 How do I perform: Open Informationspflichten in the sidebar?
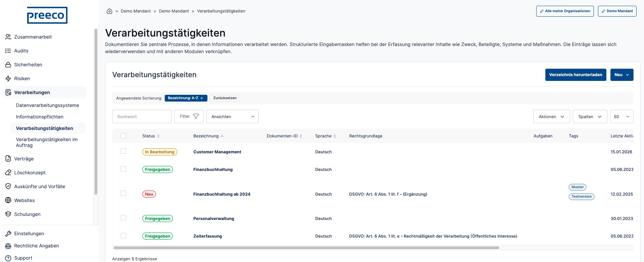pyautogui.click(x=40, y=117)
